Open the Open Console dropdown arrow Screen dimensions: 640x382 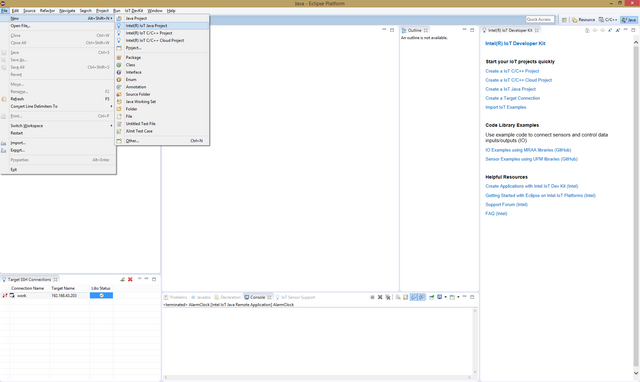(458, 297)
